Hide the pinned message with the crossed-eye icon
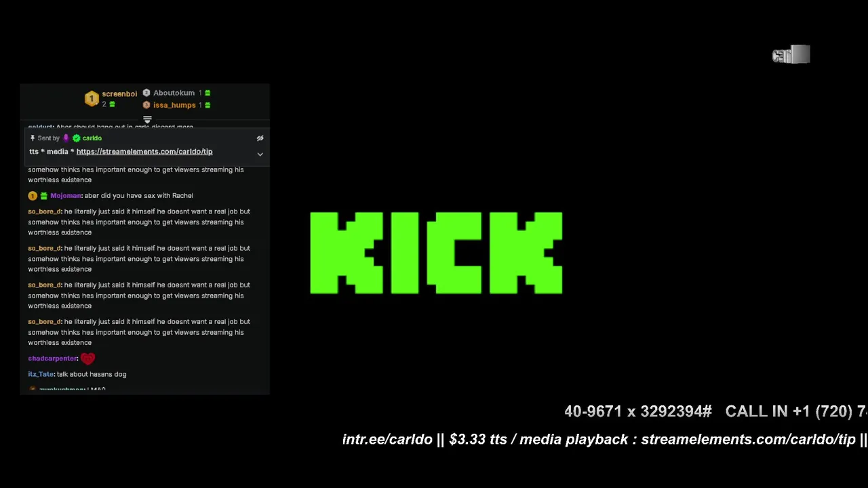Viewport: 868px width, 488px height. point(260,138)
